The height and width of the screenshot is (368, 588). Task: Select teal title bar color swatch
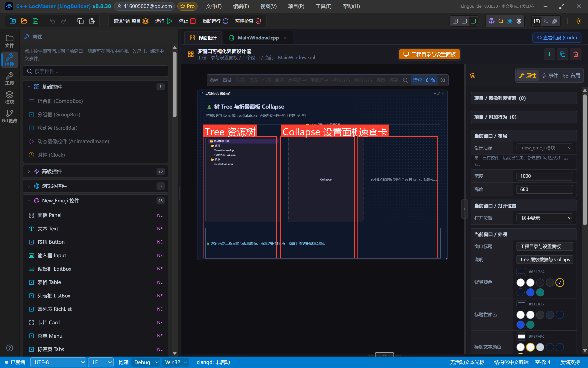coord(530,325)
